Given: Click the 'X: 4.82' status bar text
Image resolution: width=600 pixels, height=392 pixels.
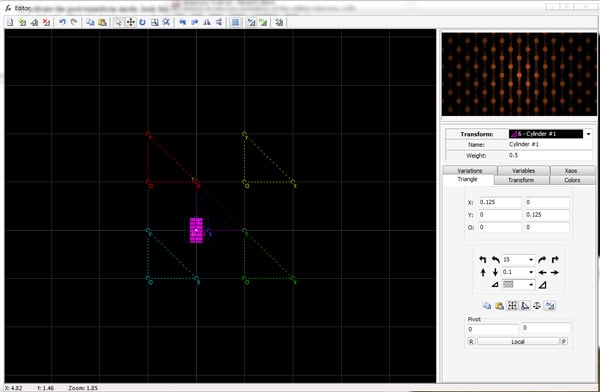Looking at the screenshot, I should coord(13,388).
